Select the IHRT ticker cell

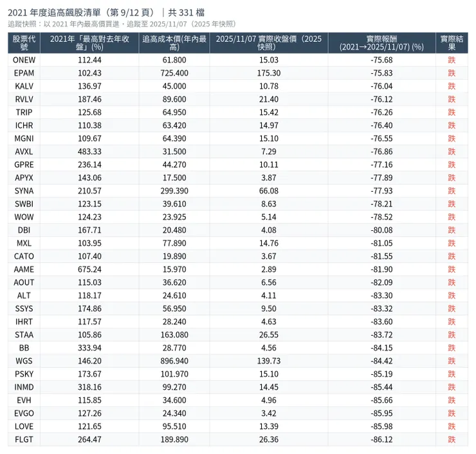[x=24, y=322]
